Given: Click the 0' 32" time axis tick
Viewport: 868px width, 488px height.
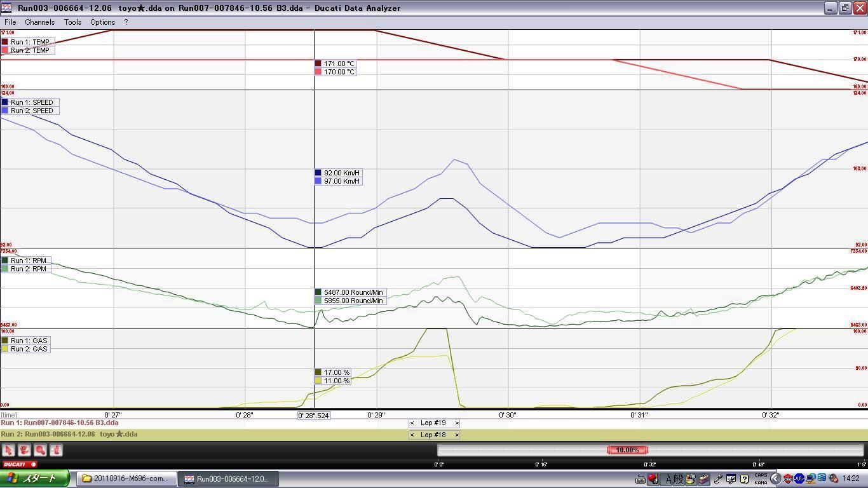Looking at the screenshot, I should point(771,415).
